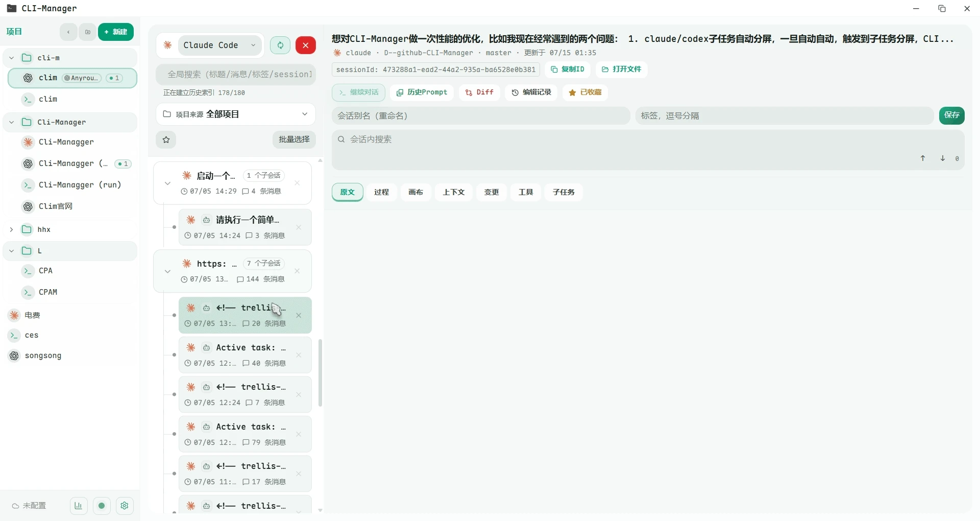Select the clim Anyrou session item
This screenshot has width=980, height=521.
(72, 78)
